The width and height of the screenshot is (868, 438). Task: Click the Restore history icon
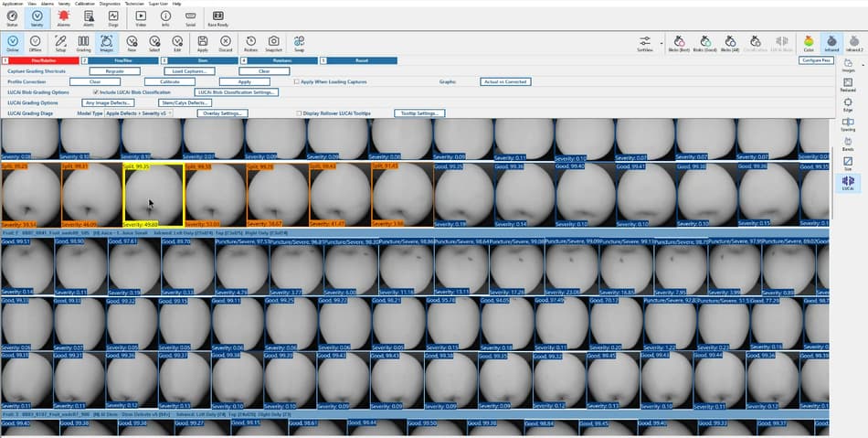click(x=250, y=43)
